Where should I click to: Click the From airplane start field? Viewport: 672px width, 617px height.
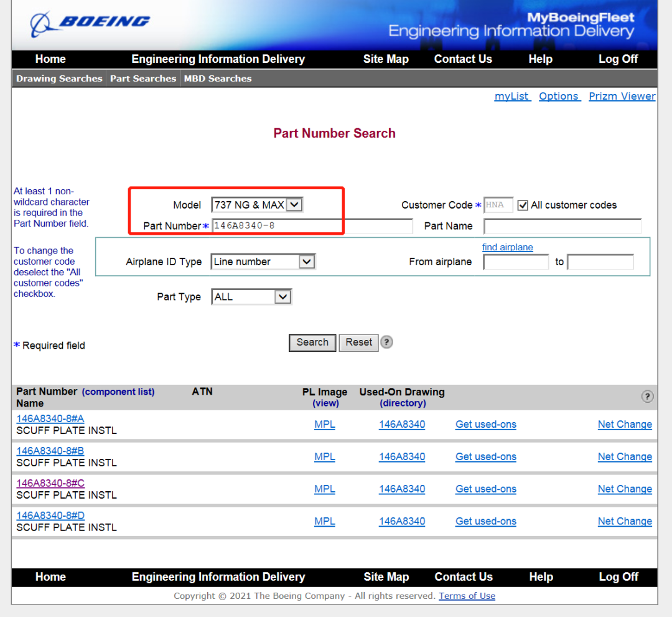(516, 262)
